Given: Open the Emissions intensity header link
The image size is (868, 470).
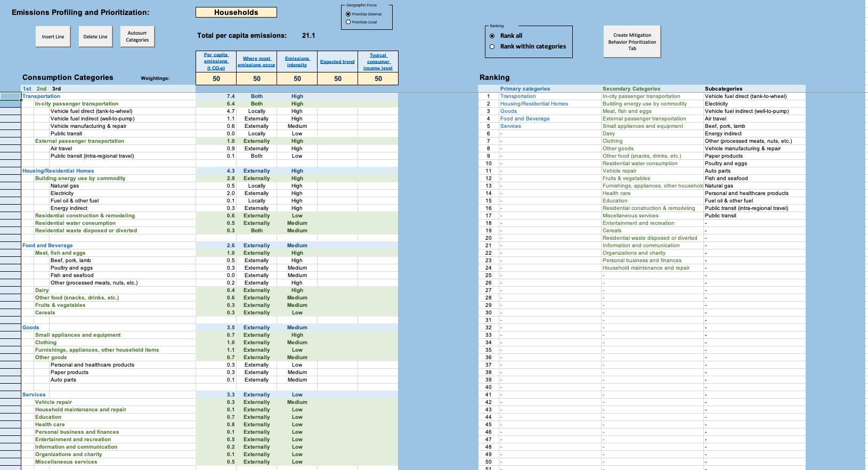Looking at the screenshot, I should pyautogui.click(x=297, y=62).
